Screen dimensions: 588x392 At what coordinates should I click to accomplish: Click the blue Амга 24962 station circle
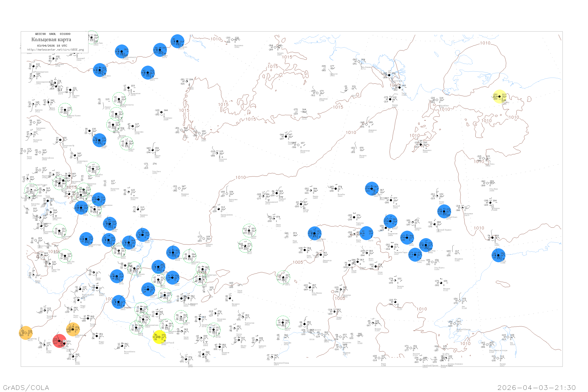click(x=407, y=238)
